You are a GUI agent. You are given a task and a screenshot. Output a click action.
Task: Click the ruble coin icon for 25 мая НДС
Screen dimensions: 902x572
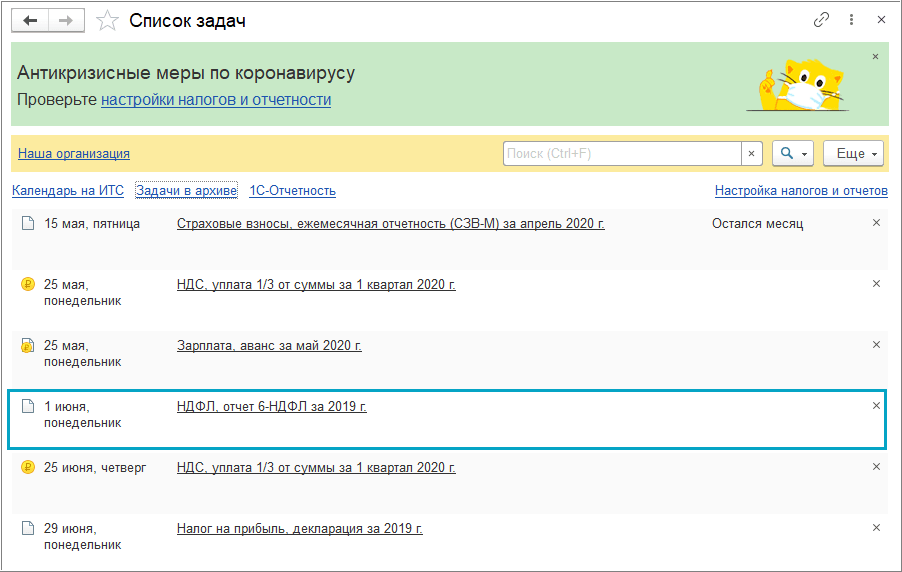pyautogui.click(x=28, y=284)
